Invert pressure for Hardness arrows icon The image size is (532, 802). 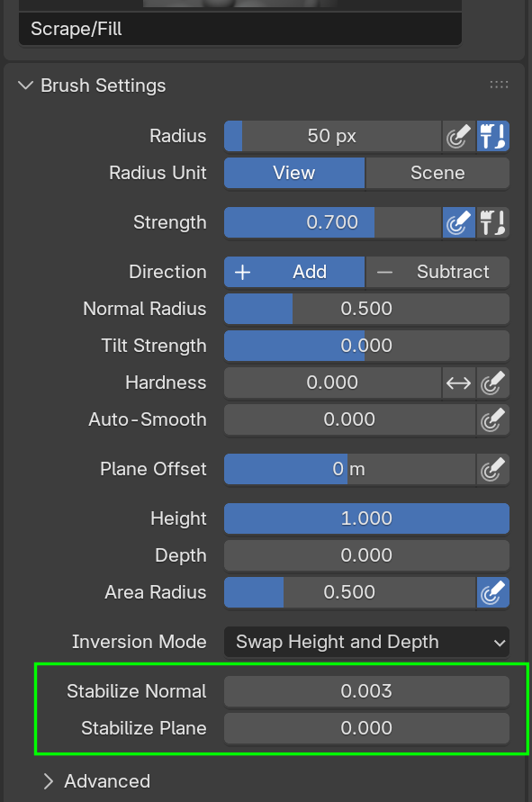click(458, 383)
